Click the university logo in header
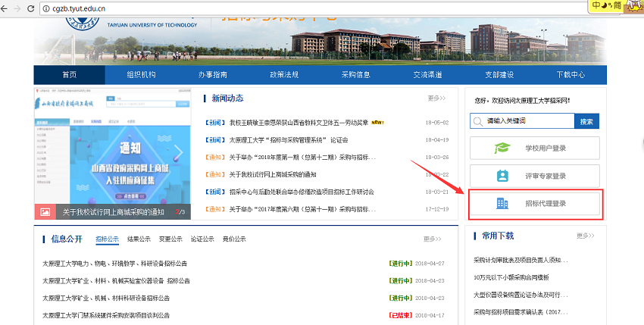Screen dimensions: 644x325 (x=82, y=23)
